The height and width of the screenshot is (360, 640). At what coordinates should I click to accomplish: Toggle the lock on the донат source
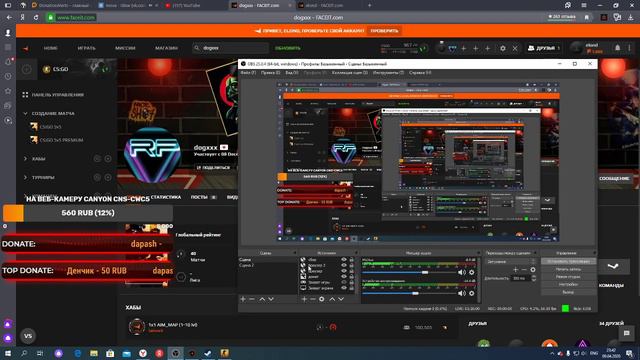tap(351, 276)
